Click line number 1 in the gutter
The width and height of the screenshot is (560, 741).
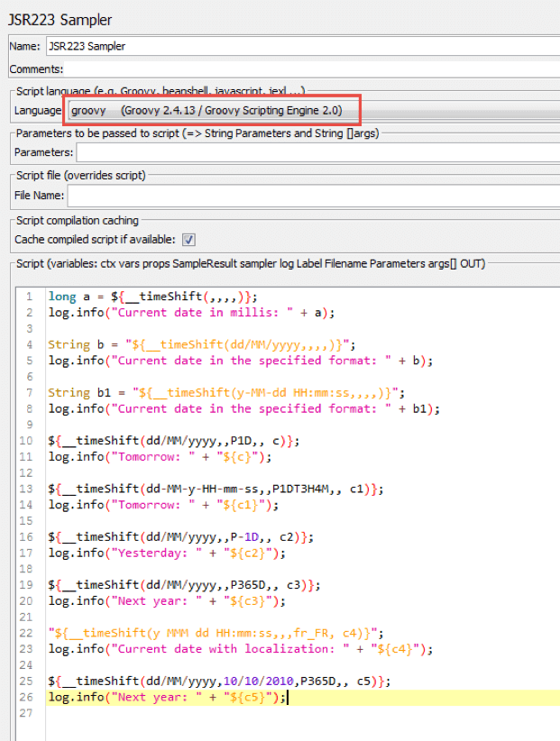pyautogui.click(x=29, y=297)
